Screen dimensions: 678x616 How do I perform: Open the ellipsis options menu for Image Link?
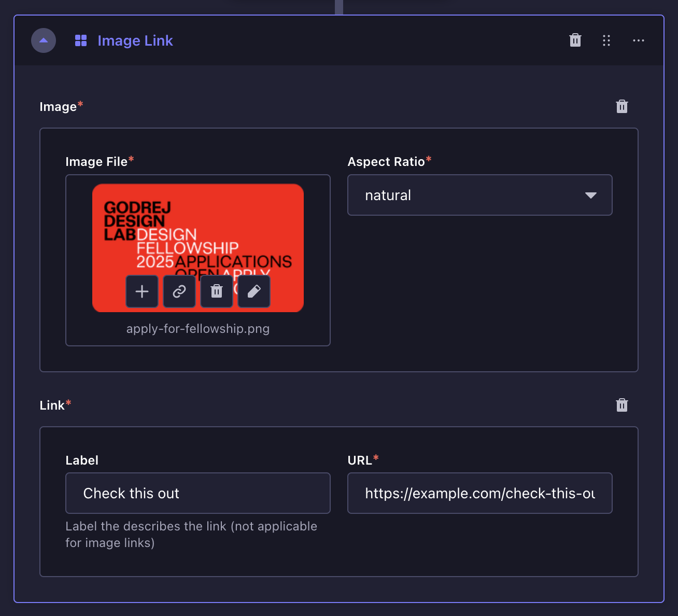pyautogui.click(x=638, y=40)
